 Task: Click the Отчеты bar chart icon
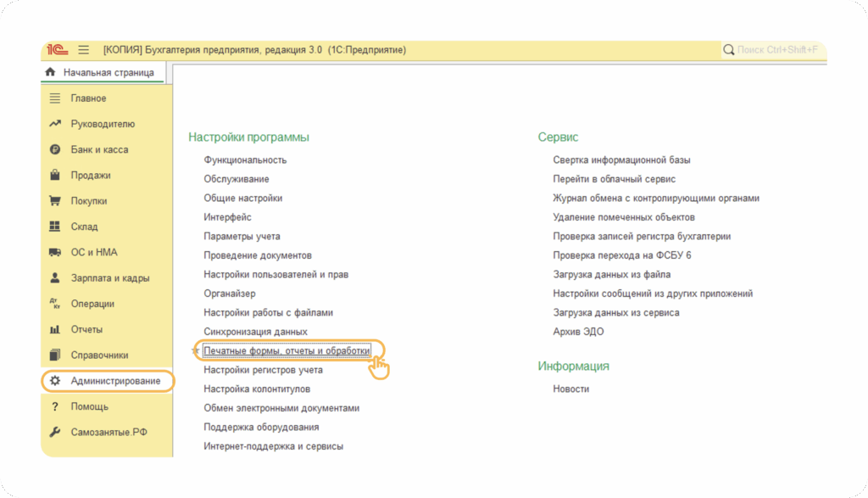pyautogui.click(x=55, y=329)
